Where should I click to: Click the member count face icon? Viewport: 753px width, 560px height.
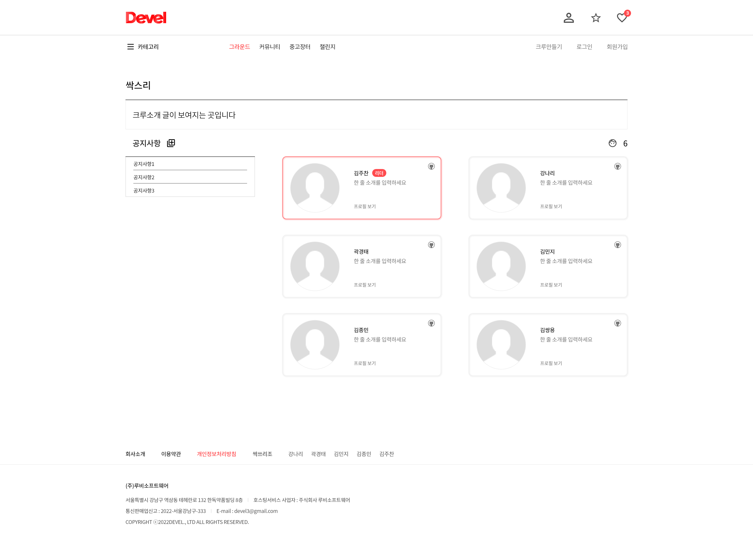click(x=612, y=143)
